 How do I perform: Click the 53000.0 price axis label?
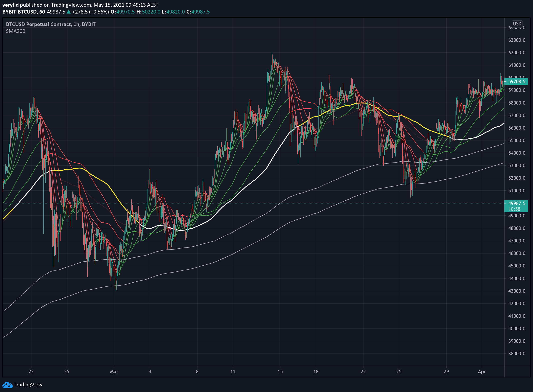click(x=517, y=165)
